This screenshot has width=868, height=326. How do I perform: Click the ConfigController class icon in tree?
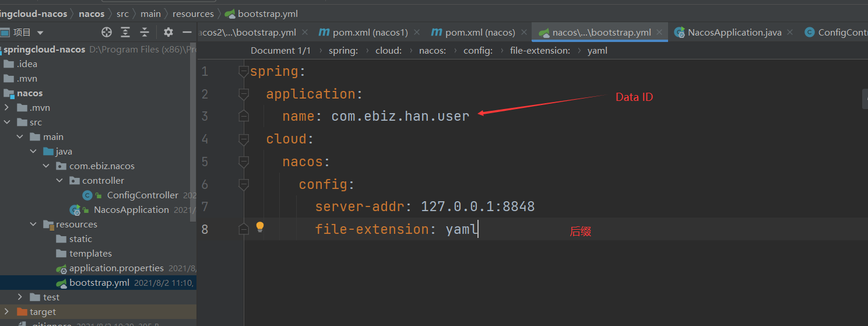[x=87, y=195]
